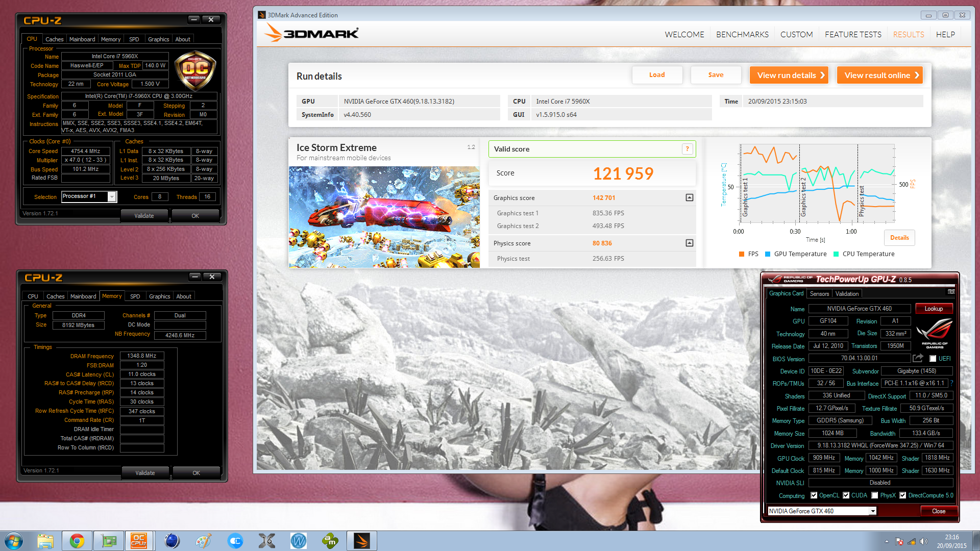
Task: Open the X16 taskbar icon
Action: 267,541
